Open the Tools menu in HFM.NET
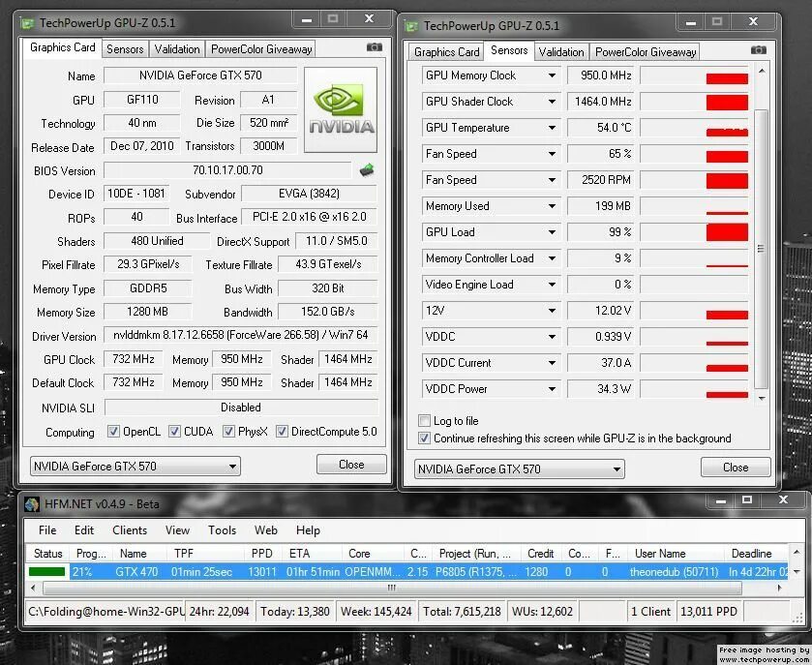This screenshot has width=812, height=665. pos(222,530)
